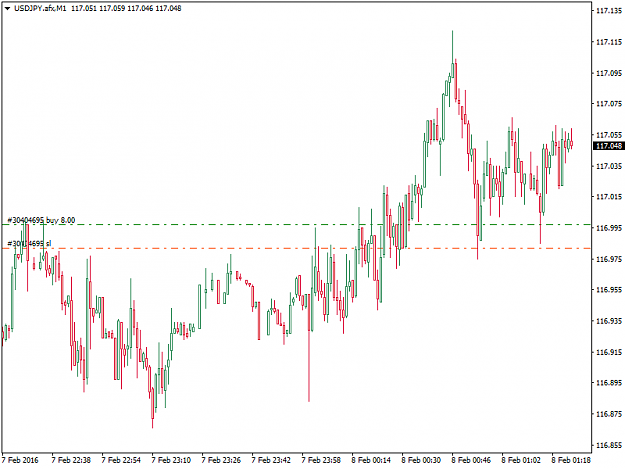Click the 116.975 price axis label
625x469 pixels.
609,259
